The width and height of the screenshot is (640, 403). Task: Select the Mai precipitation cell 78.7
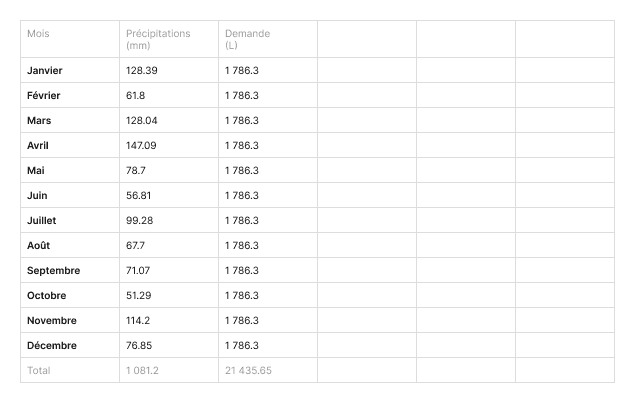click(x=136, y=171)
